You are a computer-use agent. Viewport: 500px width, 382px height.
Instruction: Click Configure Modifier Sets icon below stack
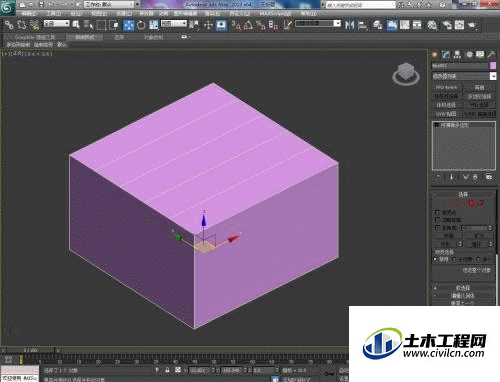pos(489,177)
